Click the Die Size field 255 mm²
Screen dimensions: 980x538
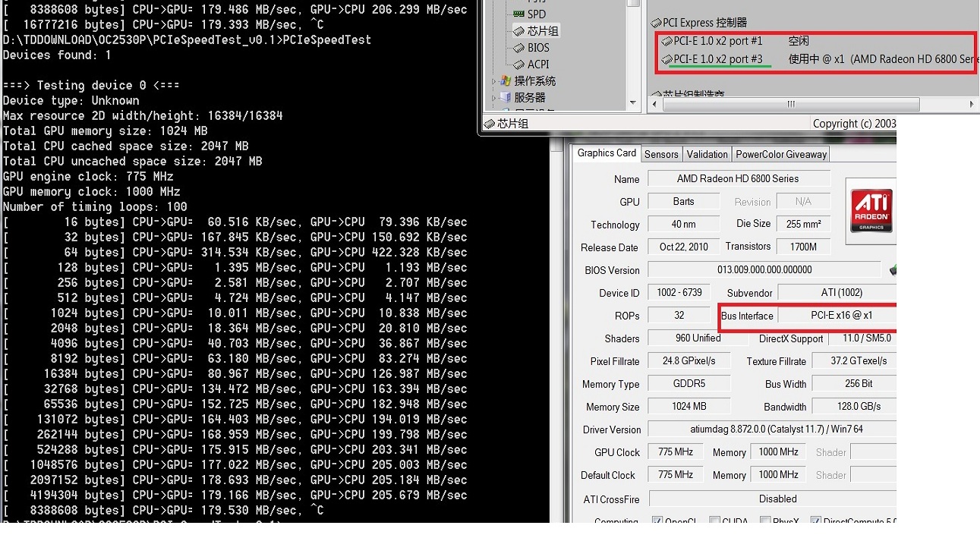pos(804,224)
